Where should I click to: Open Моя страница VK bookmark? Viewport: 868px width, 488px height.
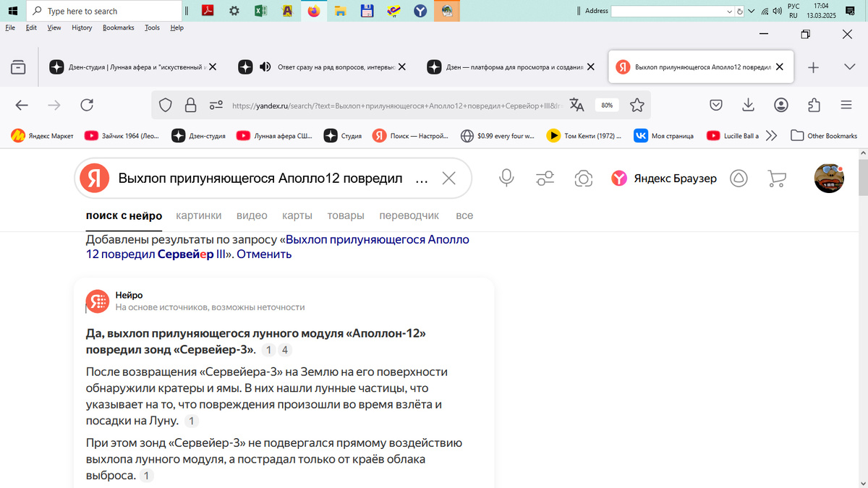tap(664, 135)
